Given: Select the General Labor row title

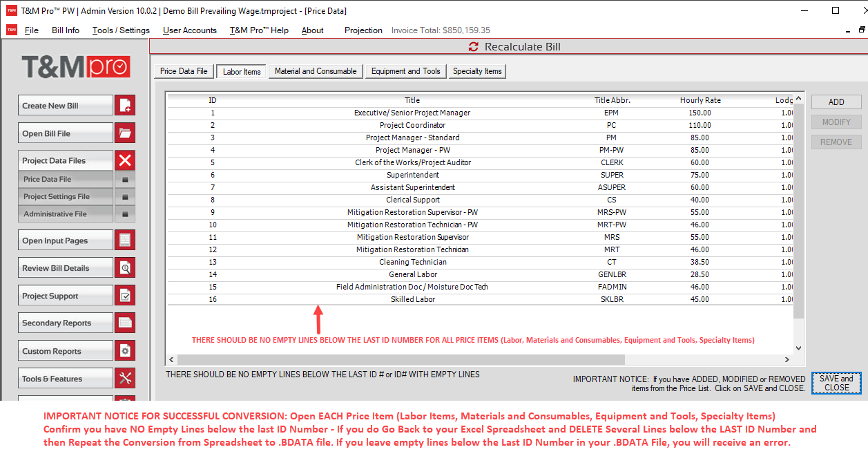Looking at the screenshot, I should (x=412, y=274).
